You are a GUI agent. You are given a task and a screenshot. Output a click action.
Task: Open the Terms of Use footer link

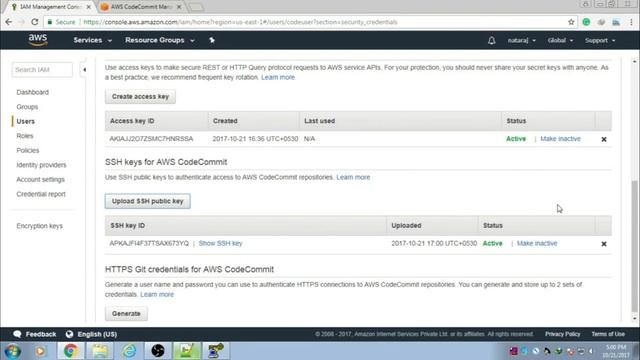608,334
